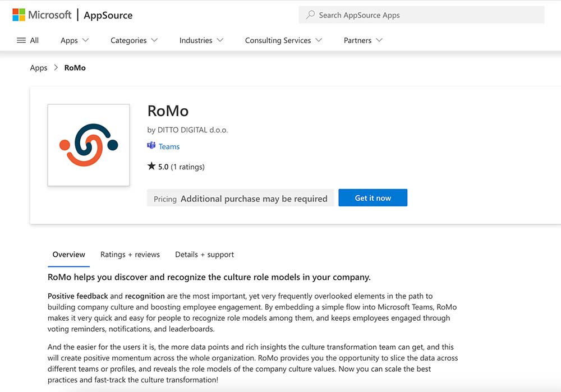Open the Details + support tab
This screenshot has height=392, width=561.
(x=204, y=255)
